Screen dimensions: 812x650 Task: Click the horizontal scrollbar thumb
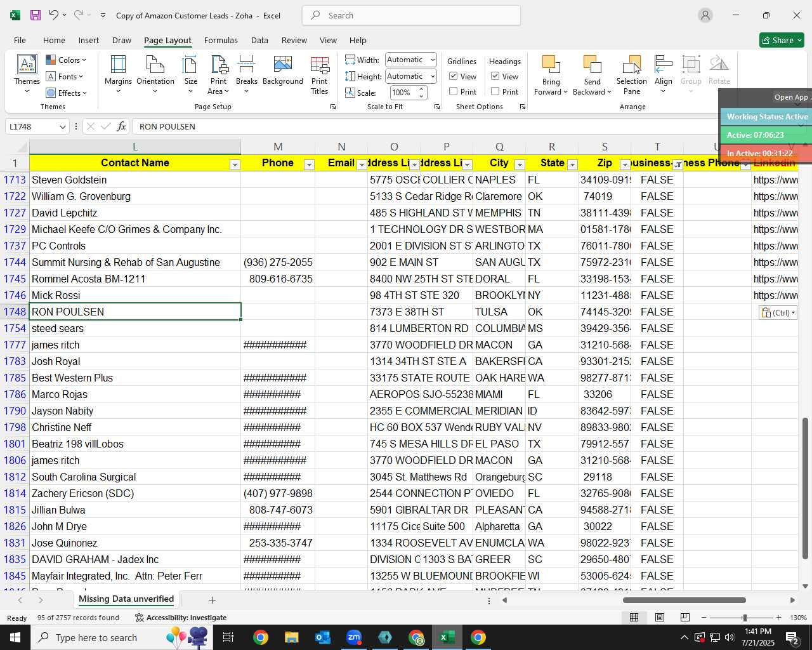point(684,600)
